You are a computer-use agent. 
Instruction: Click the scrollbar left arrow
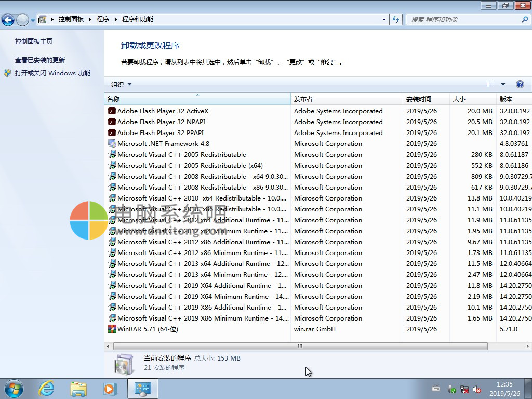(x=108, y=346)
